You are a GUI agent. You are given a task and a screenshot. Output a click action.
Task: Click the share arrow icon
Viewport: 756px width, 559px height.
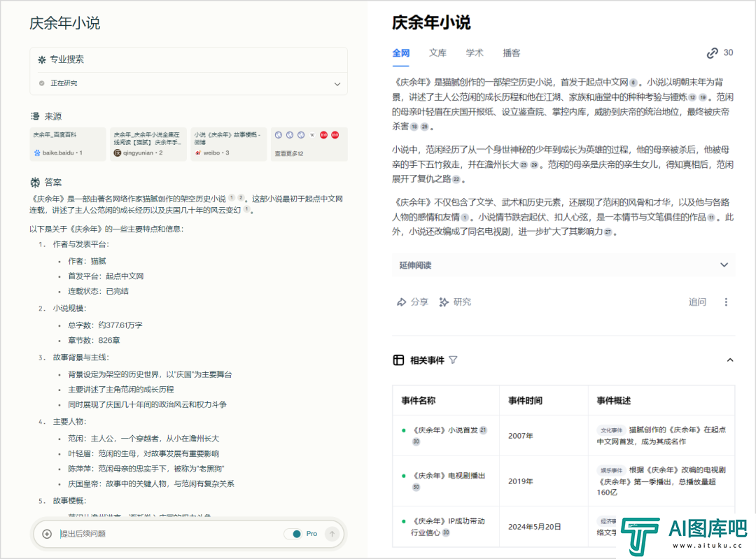[402, 302]
